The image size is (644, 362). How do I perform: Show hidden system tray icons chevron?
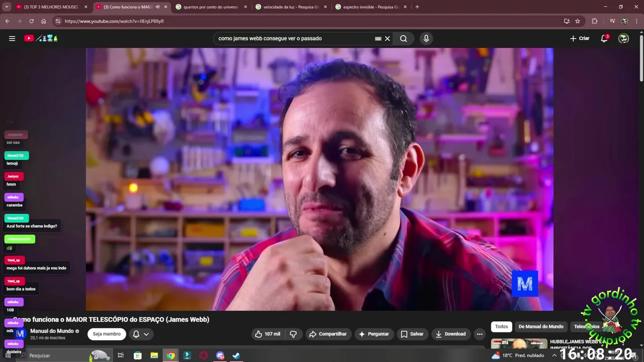pyautogui.click(x=554, y=355)
